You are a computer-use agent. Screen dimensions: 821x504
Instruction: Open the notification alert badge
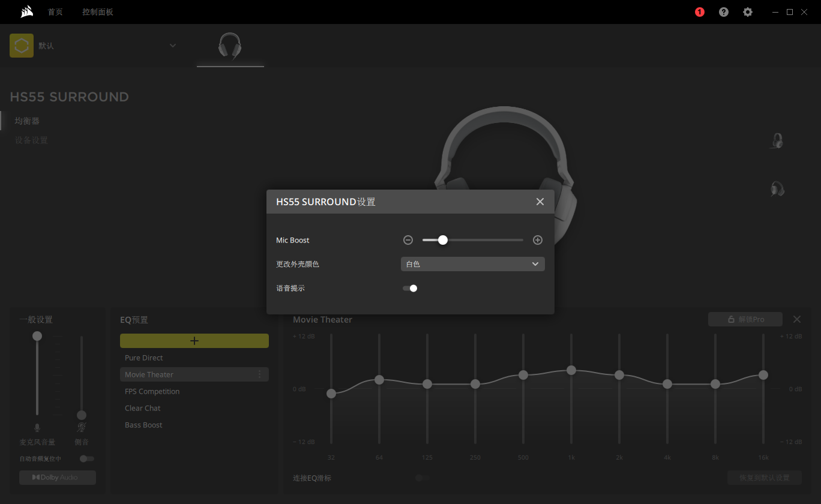pos(699,12)
